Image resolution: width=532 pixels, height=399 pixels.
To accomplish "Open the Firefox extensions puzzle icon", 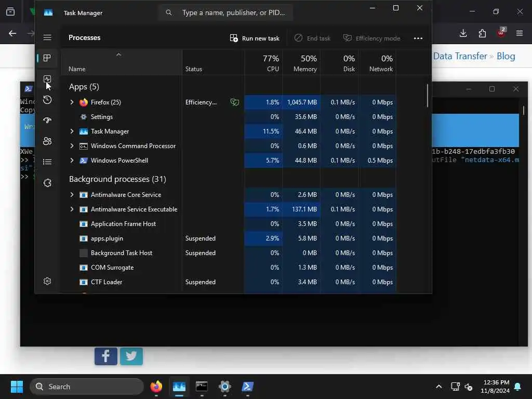I will click(482, 33).
